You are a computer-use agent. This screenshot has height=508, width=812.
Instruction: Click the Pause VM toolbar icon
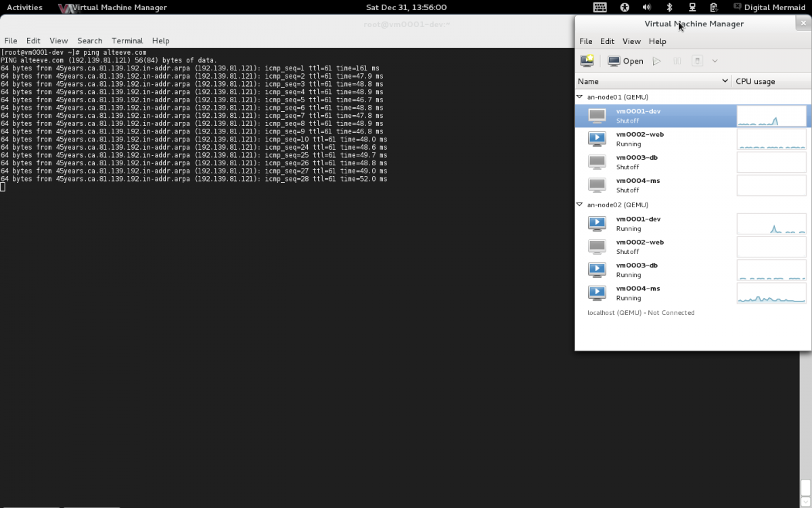(x=677, y=61)
